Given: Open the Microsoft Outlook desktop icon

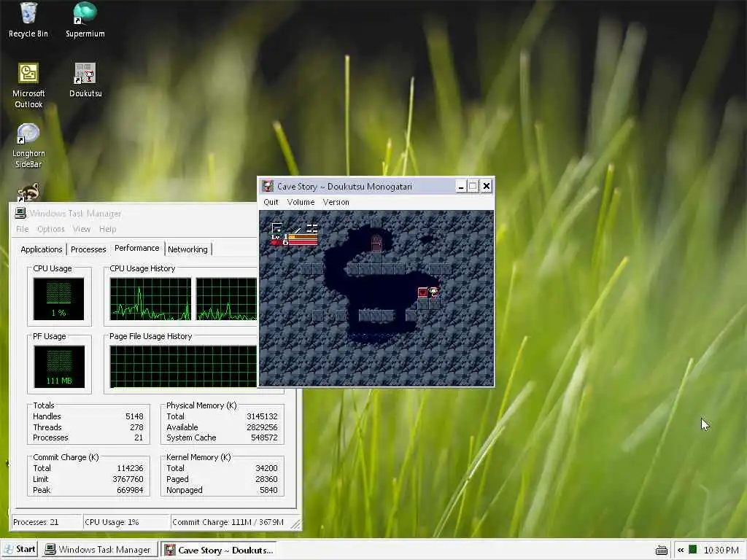Looking at the screenshot, I should 28,86.
